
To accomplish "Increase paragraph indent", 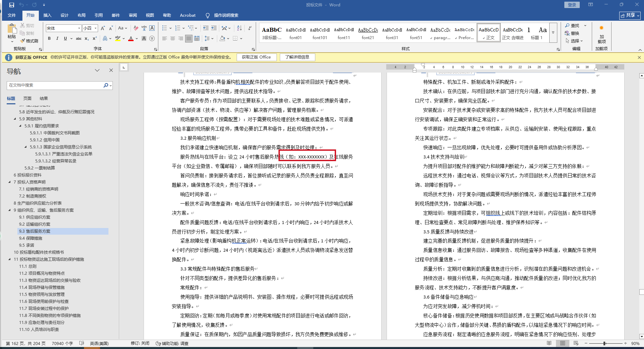I will [214, 28].
